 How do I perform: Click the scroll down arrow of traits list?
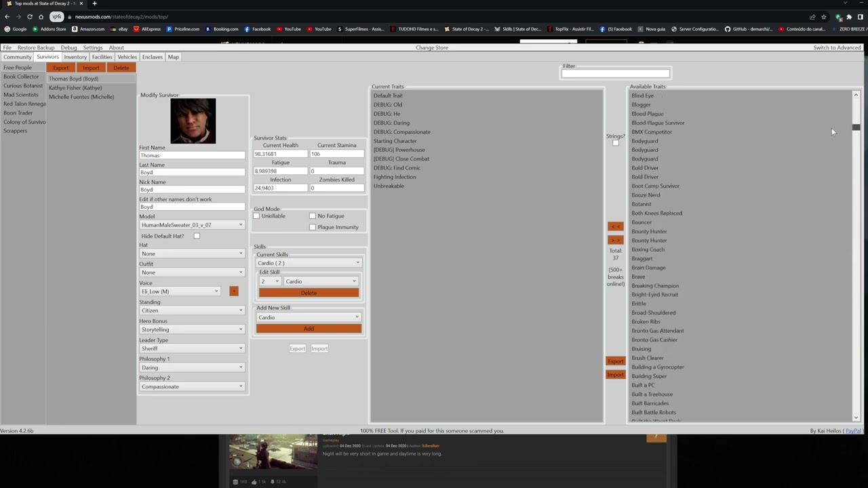tap(856, 418)
